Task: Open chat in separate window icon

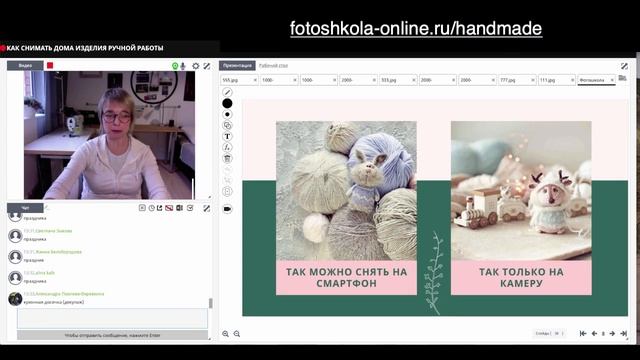Action: pos(160,208)
